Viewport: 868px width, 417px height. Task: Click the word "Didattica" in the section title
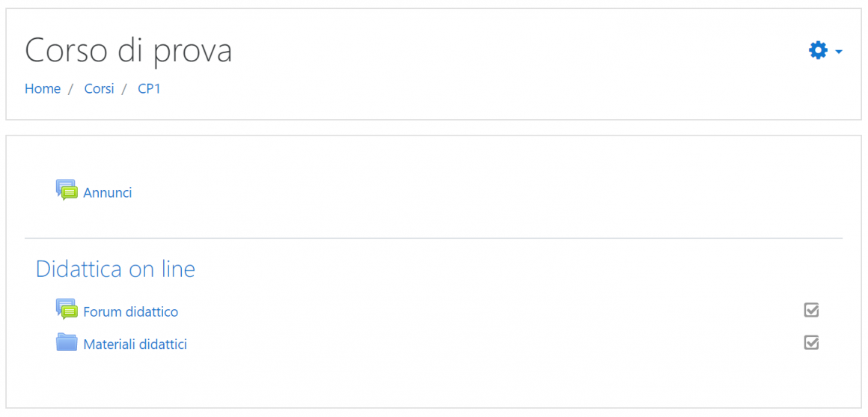tap(79, 270)
